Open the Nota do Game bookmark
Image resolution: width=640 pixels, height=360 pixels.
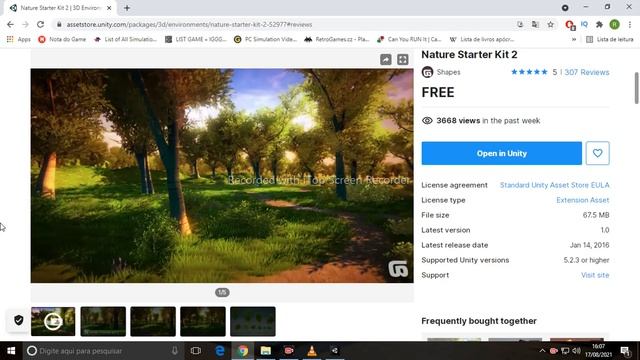tap(62, 39)
